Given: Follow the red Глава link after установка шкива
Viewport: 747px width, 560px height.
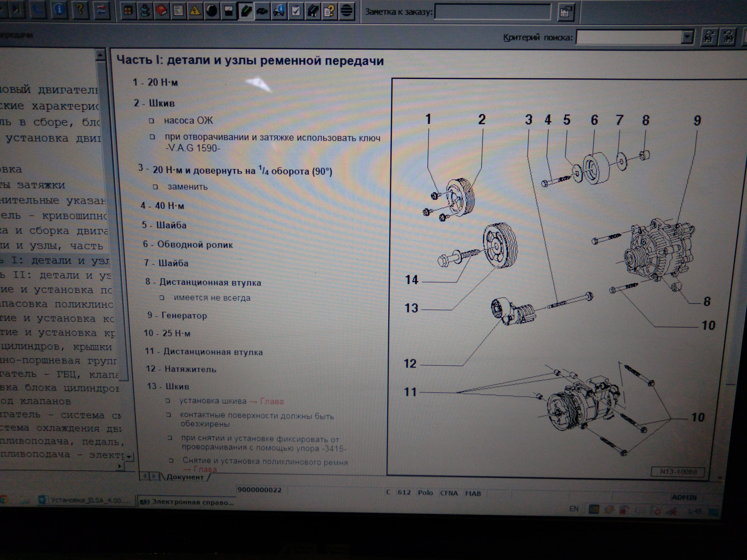Looking at the screenshot, I should [272, 401].
